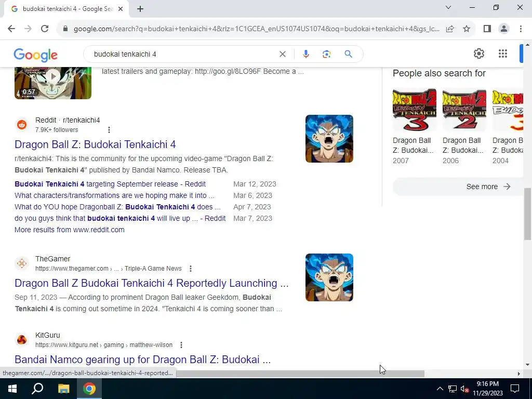This screenshot has width=532, height=399.
Task: Bookmark this tab with star icon
Action: (x=467, y=29)
